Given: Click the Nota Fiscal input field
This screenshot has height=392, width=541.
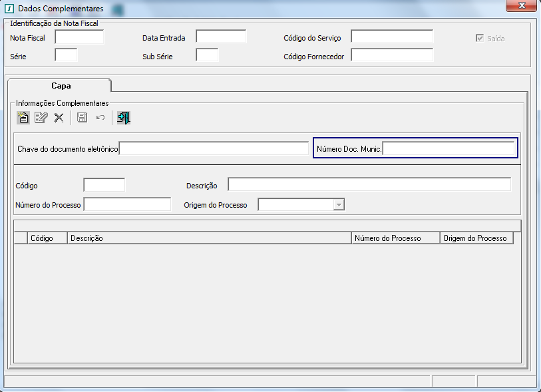Looking at the screenshot, I should [79, 37].
